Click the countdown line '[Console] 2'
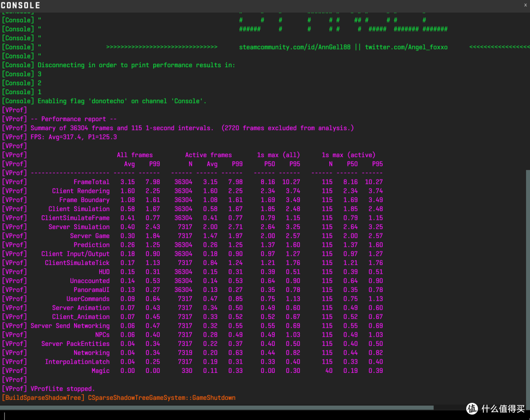This screenshot has width=530, height=420. [22, 83]
